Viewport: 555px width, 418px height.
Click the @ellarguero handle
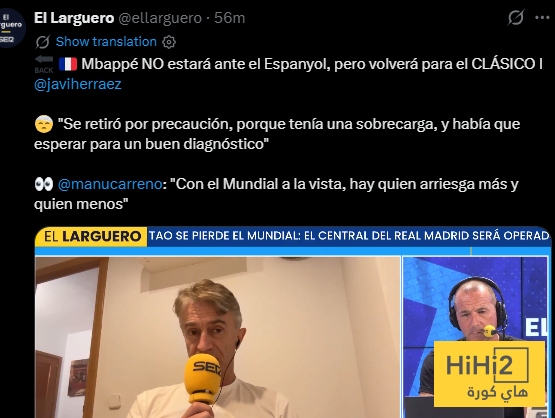pos(160,18)
